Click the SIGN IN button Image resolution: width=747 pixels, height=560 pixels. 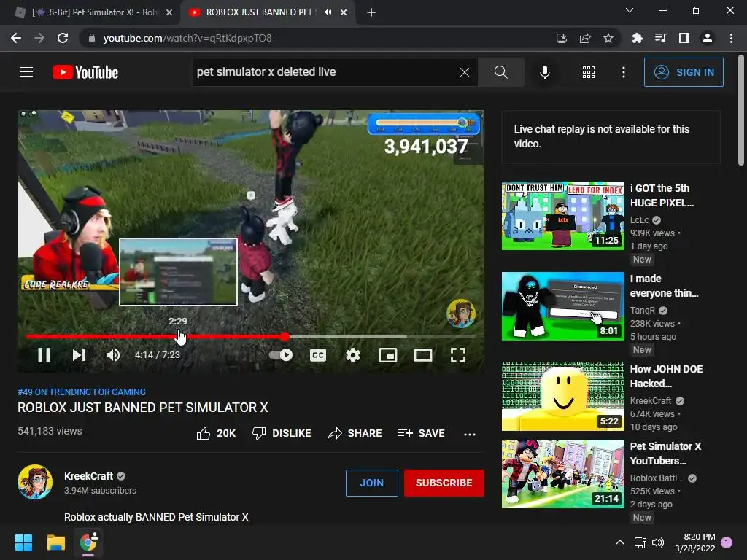pyautogui.click(x=684, y=72)
